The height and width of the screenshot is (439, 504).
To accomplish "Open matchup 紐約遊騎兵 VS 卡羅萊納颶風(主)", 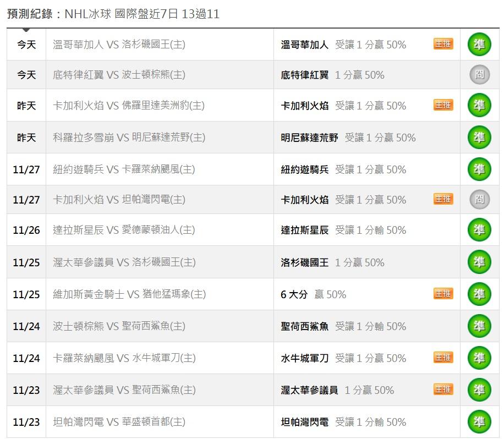I will click(124, 169).
